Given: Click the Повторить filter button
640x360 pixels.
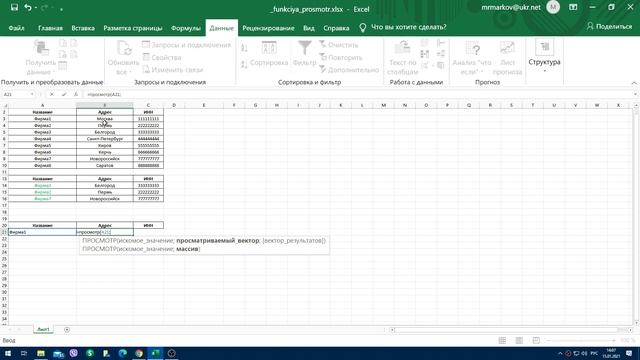Looking at the screenshot, I should (341, 58).
